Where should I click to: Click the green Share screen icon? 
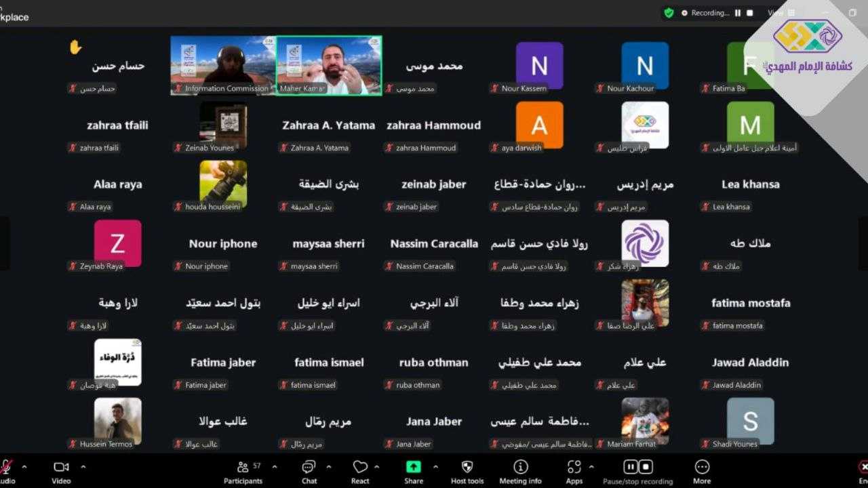click(413, 468)
